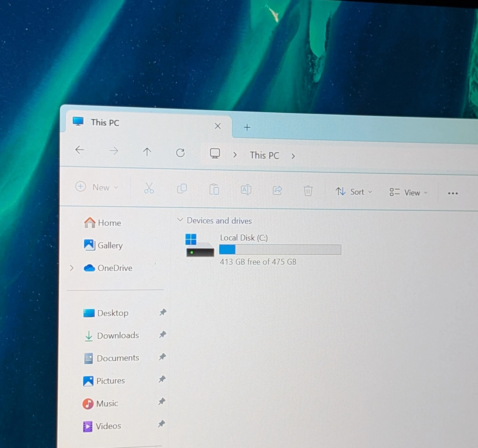This screenshot has height=448, width=478.
Task: Open the Downloads folder shortcut
Action: coord(112,336)
